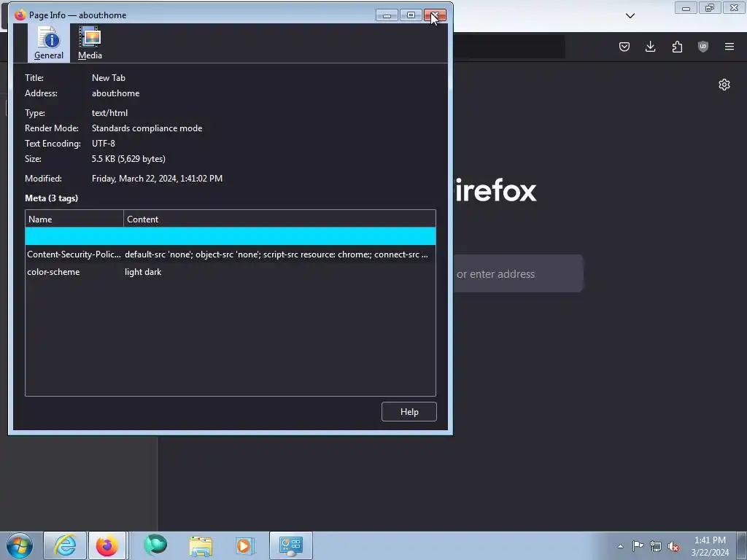Image resolution: width=747 pixels, height=560 pixels.
Task: Open the new tab personalize gear icon
Action: pos(724,85)
